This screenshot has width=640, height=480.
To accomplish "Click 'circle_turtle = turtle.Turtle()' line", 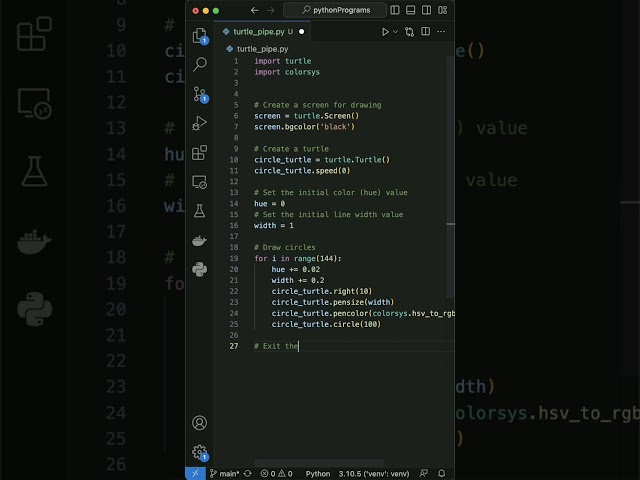I will pyautogui.click(x=322, y=160).
